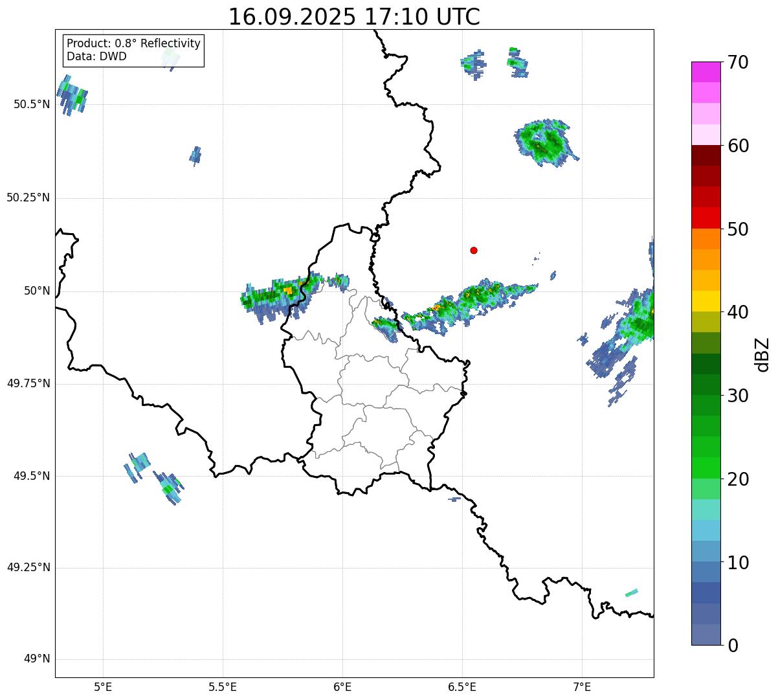This screenshot has width=778, height=700.
Task: Click the "5°E" longitude label
Action: coord(103,686)
